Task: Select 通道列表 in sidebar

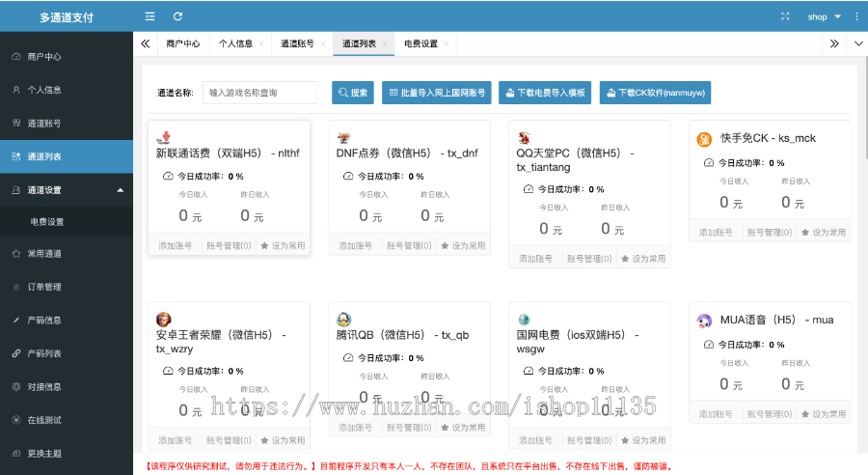Action: [67, 156]
